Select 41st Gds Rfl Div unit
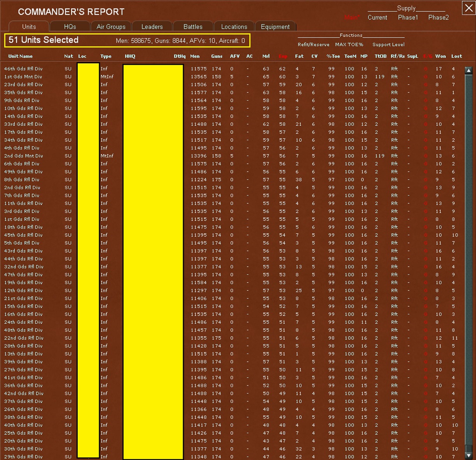476x460 pixels. click(x=23, y=377)
